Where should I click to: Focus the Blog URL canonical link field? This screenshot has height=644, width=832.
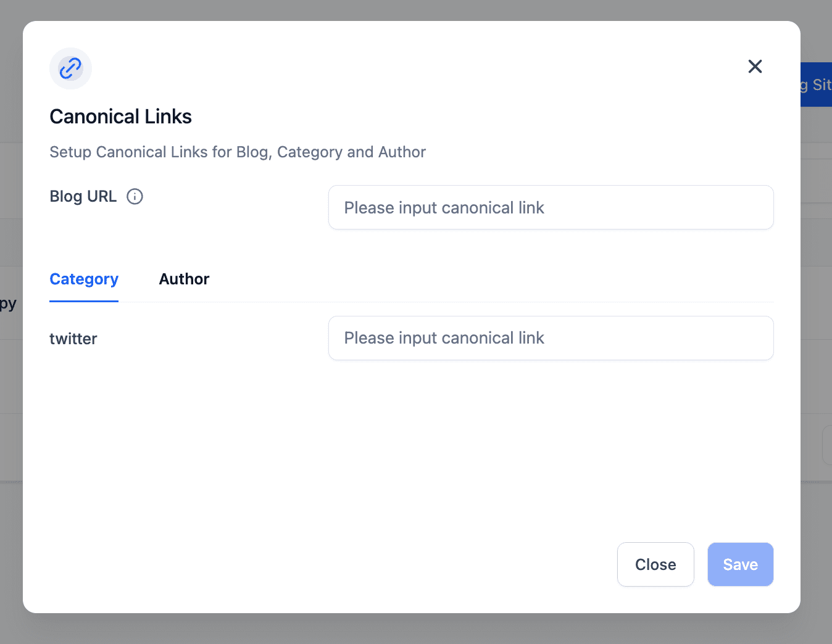551,207
